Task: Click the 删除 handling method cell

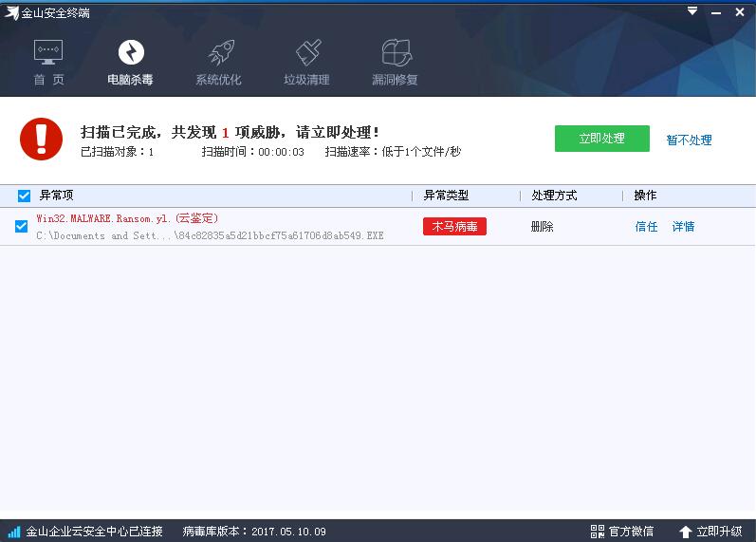Action: coord(542,226)
